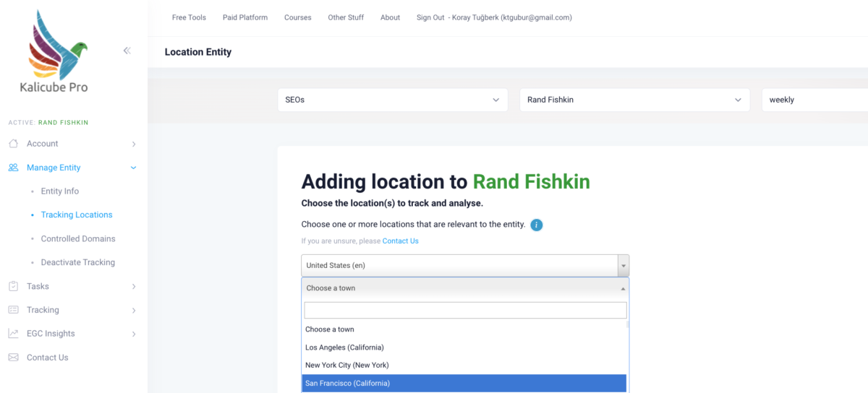Image resolution: width=868 pixels, height=393 pixels.
Task: Click the Manage Entity sidebar label
Action: click(54, 168)
